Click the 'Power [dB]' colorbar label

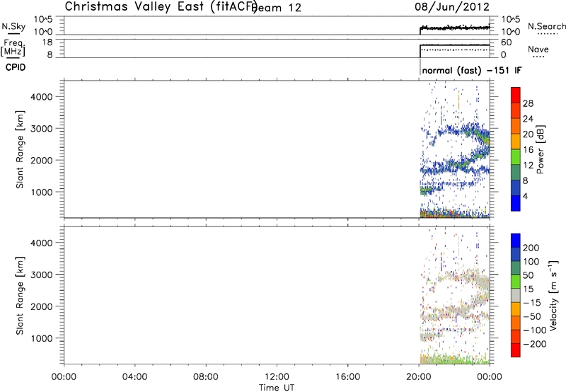click(x=540, y=149)
